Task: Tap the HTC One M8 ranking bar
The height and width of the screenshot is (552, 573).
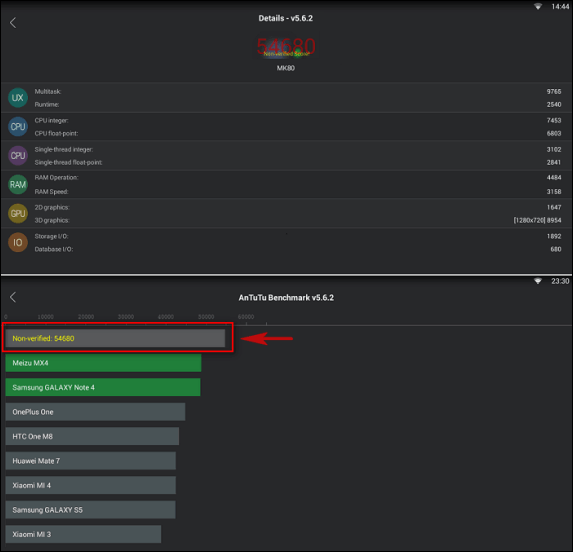Action: tap(92, 436)
